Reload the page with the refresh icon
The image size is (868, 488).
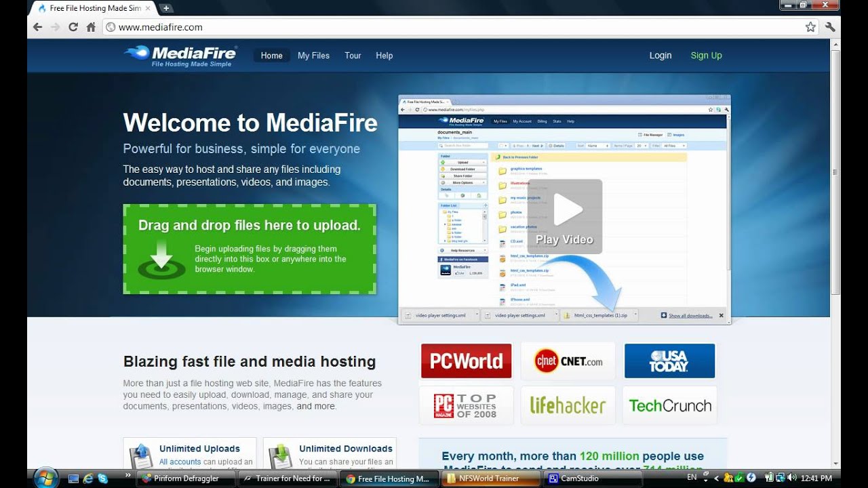(73, 27)
